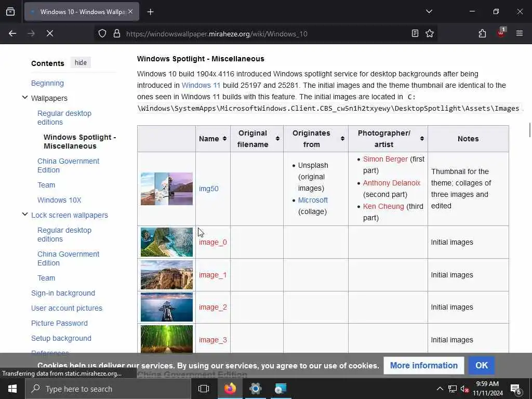Open the Firefox application menu

point(520,33)
